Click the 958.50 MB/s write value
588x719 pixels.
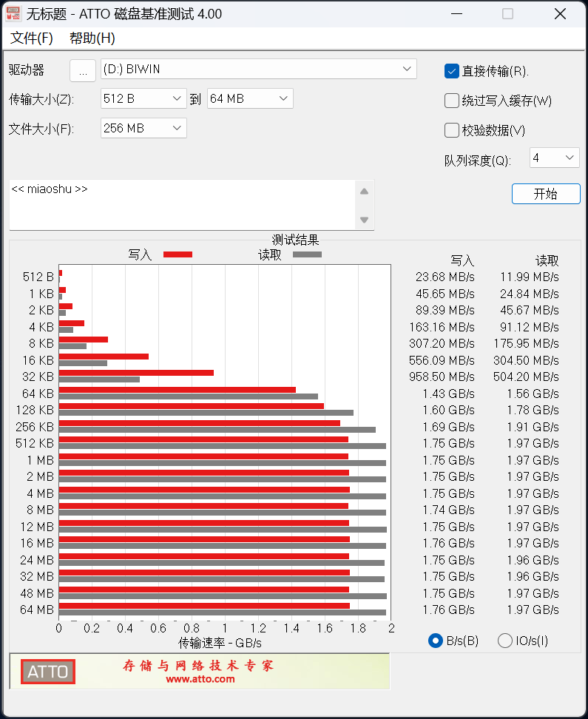[442, 377]
